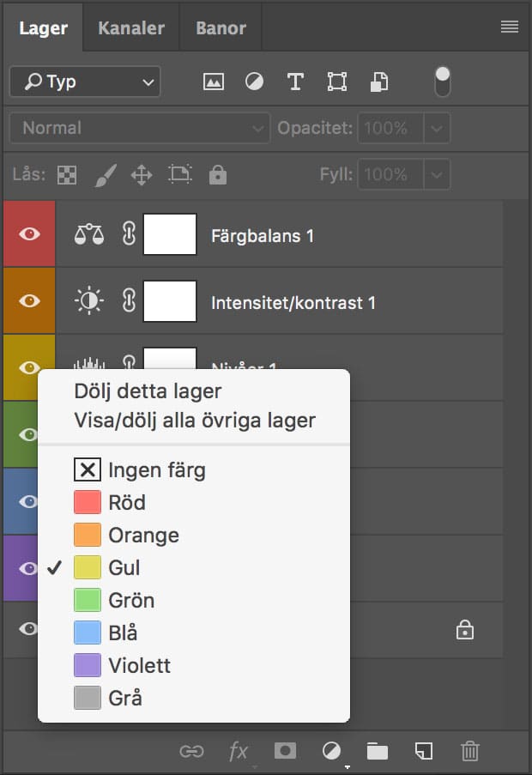
Task: Toggle the layer filtering on/off switch
Action: (x=443, y=82)
